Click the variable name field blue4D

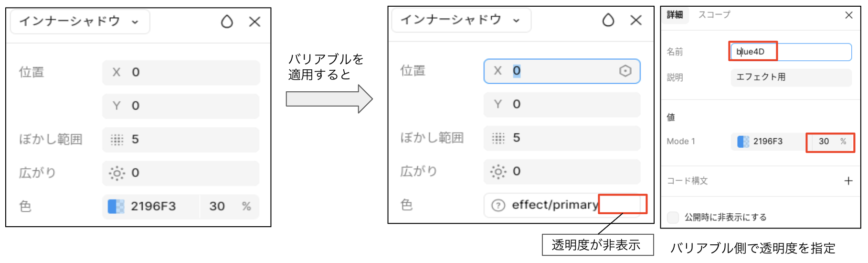click(790, 52)
